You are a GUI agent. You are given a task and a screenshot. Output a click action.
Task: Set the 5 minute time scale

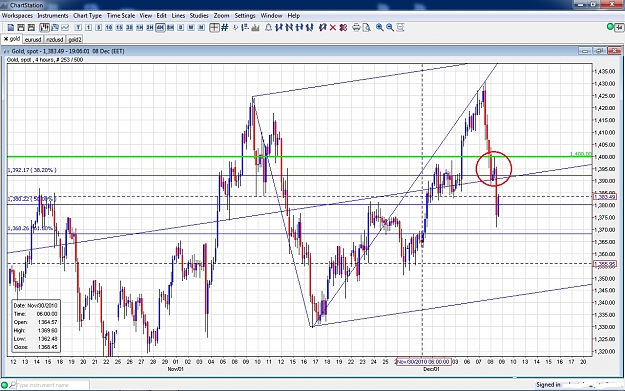click(x=98, y=28)
